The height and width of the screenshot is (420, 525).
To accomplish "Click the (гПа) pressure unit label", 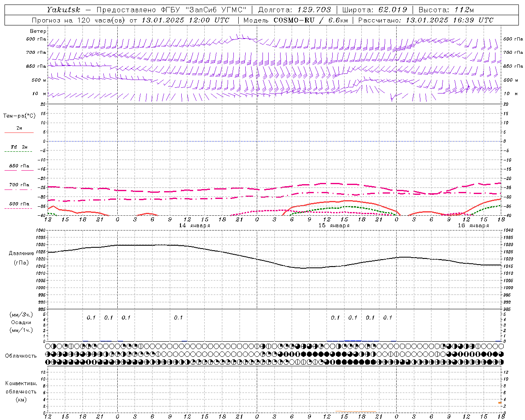I will pyautogui.click(x=21, y=263).
